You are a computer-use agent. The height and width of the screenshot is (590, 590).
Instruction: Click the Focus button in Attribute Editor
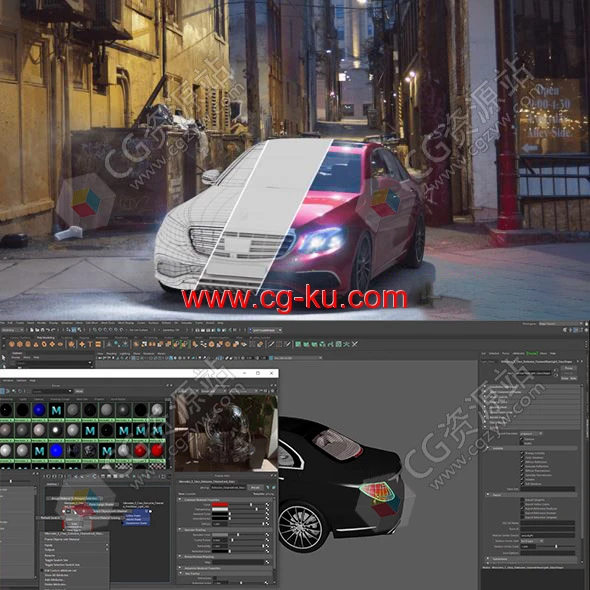[x=569, y=368]
